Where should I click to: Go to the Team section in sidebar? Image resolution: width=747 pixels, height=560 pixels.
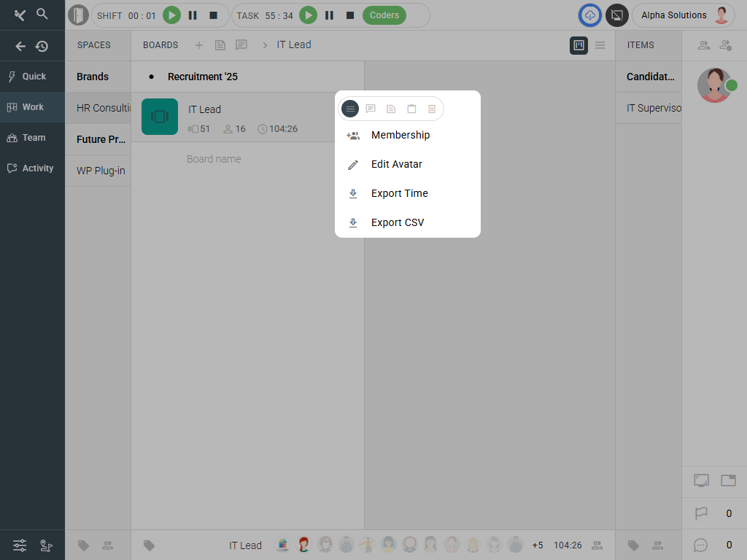point(33,138)
